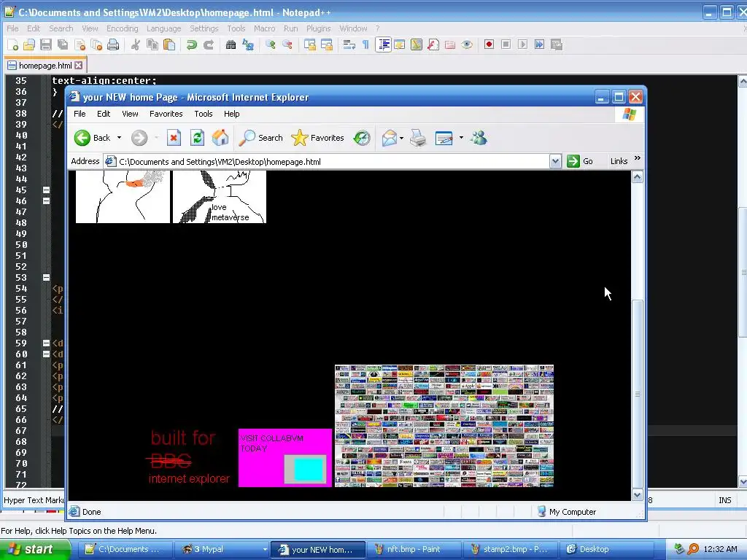The image size is (747, 560).
Task: Open Replace dialog icon in Notepad++
Action: [248, 44]
